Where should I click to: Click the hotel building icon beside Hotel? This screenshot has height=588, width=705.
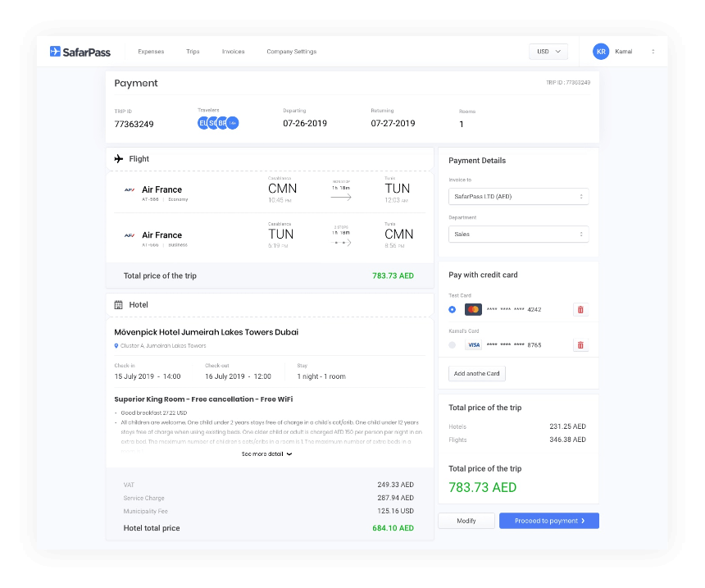click(118, 305)
